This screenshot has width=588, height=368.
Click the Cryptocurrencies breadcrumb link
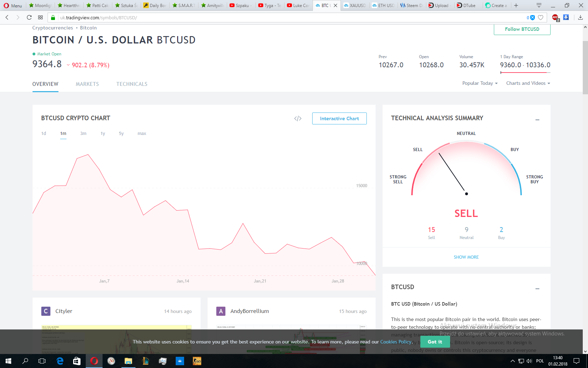click(52, 28)
